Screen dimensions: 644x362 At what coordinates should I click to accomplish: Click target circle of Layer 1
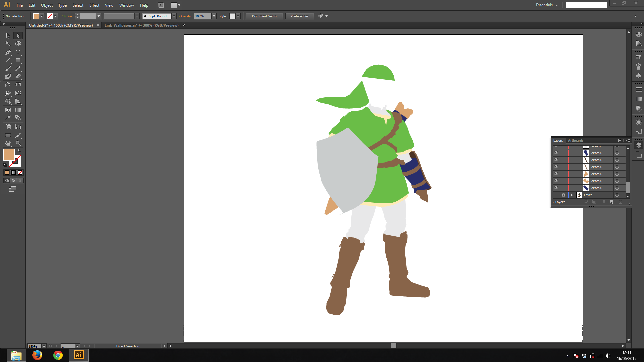[x=617, y=195]
